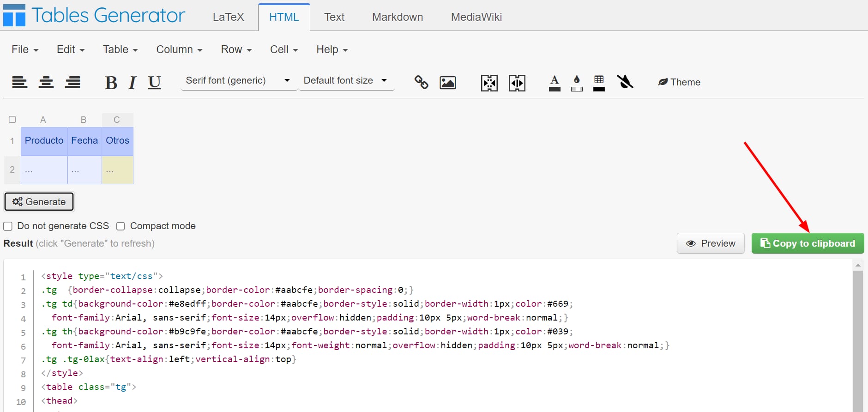Click the clear formatting icon
The width and height of the screenshot is (868, 412).
click(x=625, y=82)
